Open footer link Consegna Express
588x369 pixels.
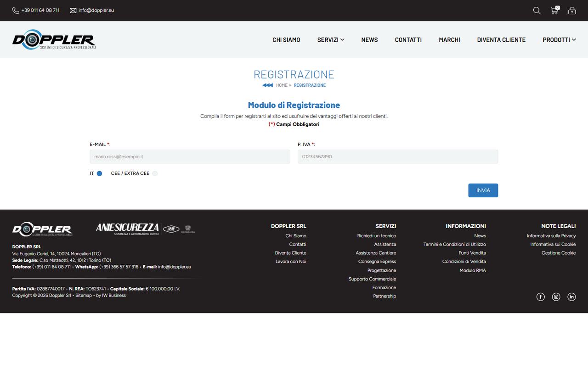(x=377, y=262)
